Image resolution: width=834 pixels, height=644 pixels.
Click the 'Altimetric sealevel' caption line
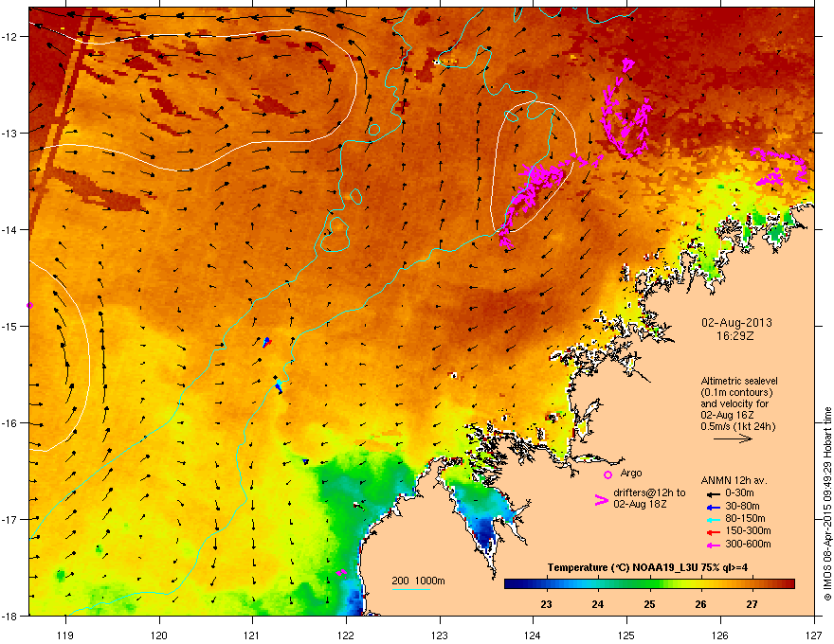(x=739, y=382)
